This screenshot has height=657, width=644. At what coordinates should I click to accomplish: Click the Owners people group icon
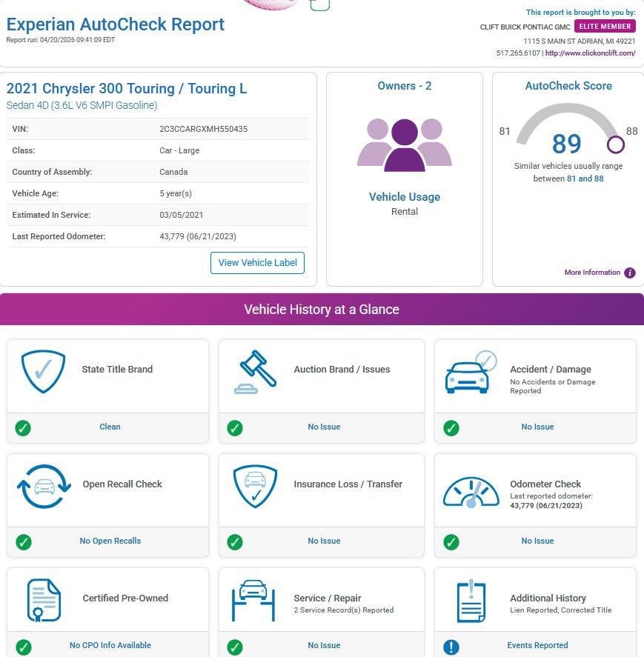coord(405,144)
